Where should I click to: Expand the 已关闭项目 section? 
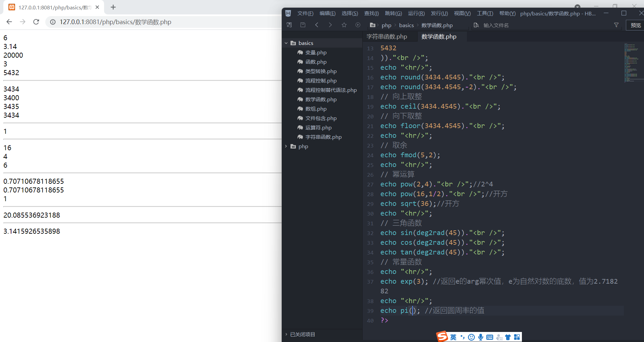click(286, 334)
